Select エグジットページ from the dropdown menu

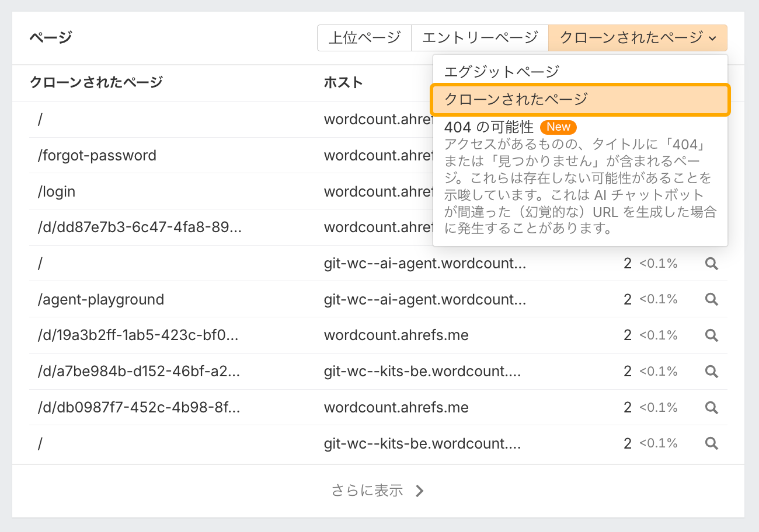click(502, 72)
